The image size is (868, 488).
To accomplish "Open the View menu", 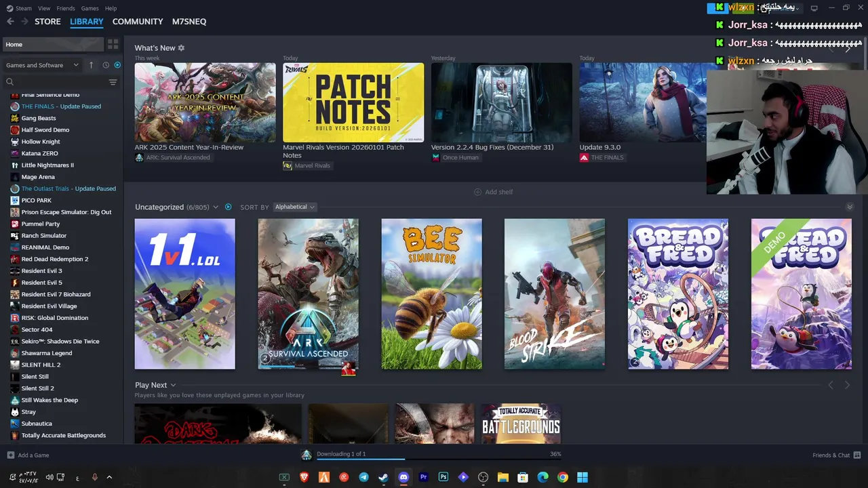I will click(x=44, y=8).
